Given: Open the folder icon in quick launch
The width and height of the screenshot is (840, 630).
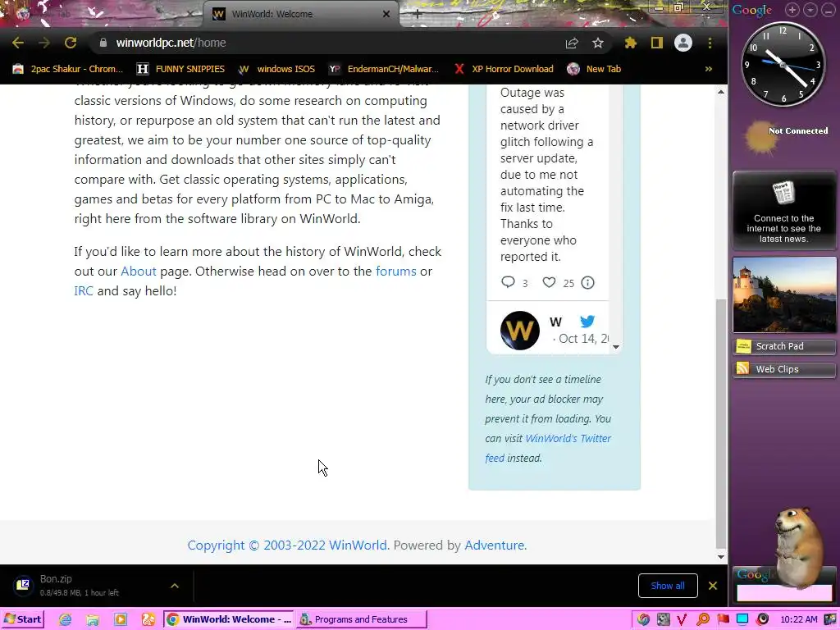Looking at the screenshot, I should pyautogui.click(x=93, y=619).
